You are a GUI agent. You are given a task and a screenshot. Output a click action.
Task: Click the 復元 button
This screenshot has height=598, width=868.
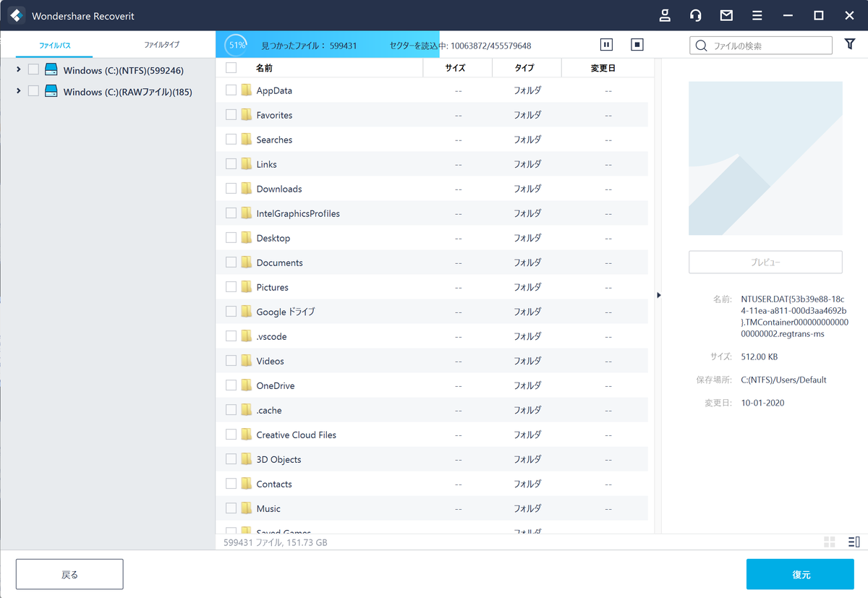coord(801,574)
